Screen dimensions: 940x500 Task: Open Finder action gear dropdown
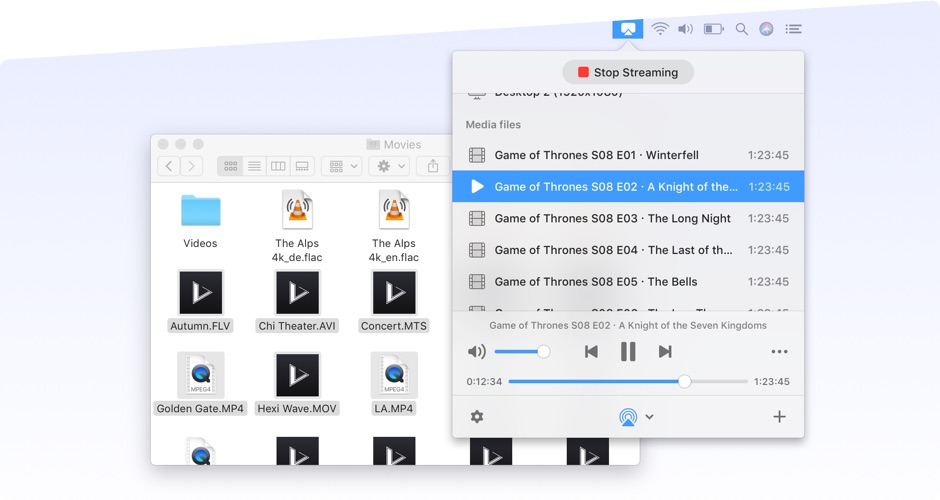(x=389, y=166)
